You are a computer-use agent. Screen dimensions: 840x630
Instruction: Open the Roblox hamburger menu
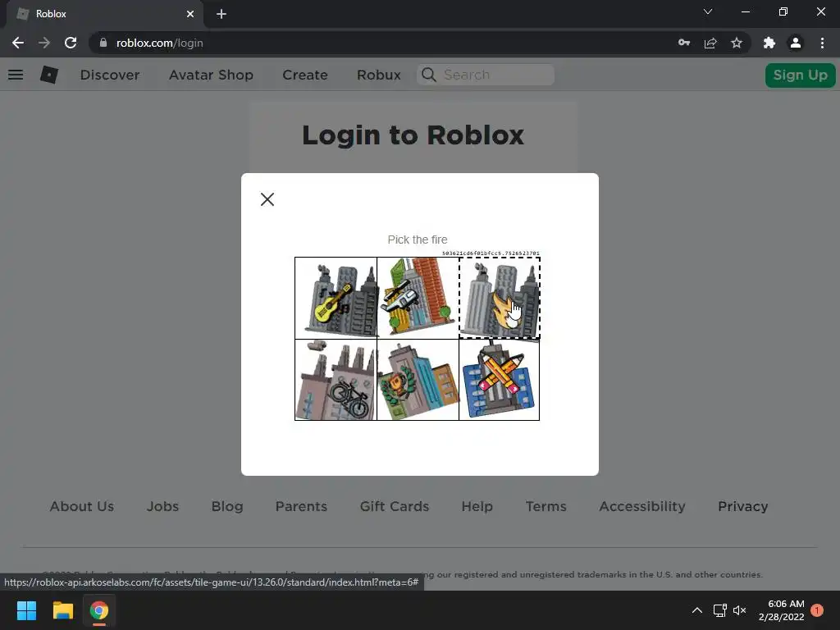16,75
